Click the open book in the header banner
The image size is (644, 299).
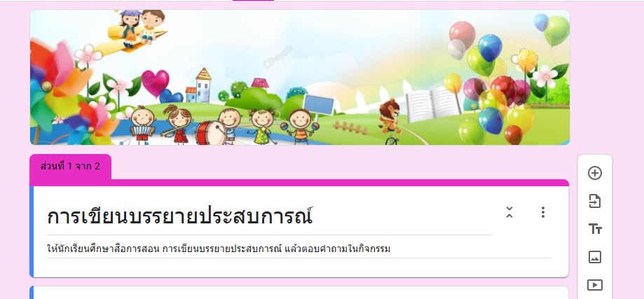[x=433, y=104]
